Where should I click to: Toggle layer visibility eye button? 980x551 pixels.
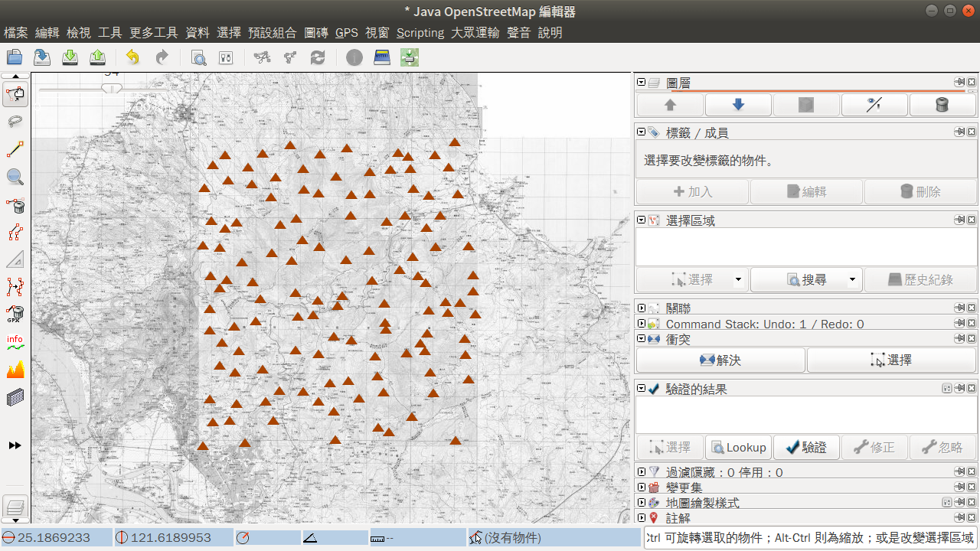coord(806,105)
